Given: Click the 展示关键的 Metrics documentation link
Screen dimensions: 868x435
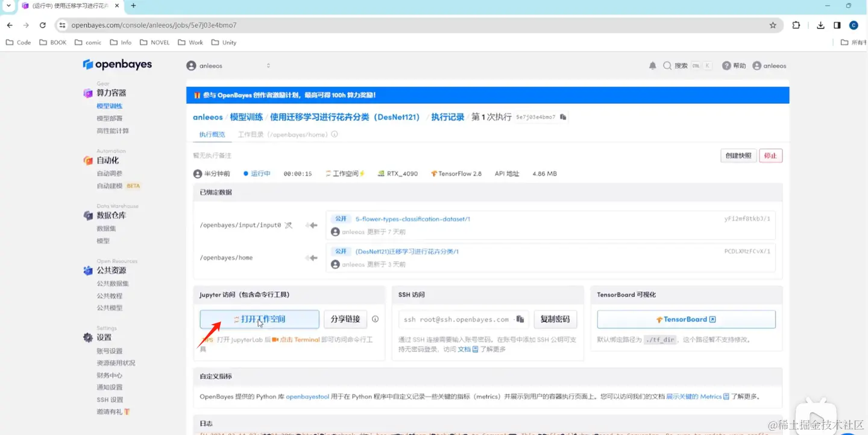Looking at the screenshot, I should (697, 397).
